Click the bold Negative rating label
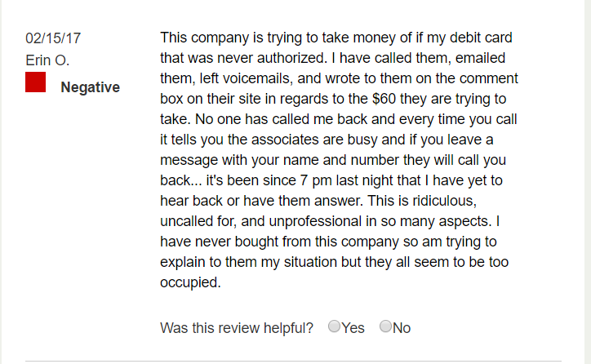 (90, 87)
